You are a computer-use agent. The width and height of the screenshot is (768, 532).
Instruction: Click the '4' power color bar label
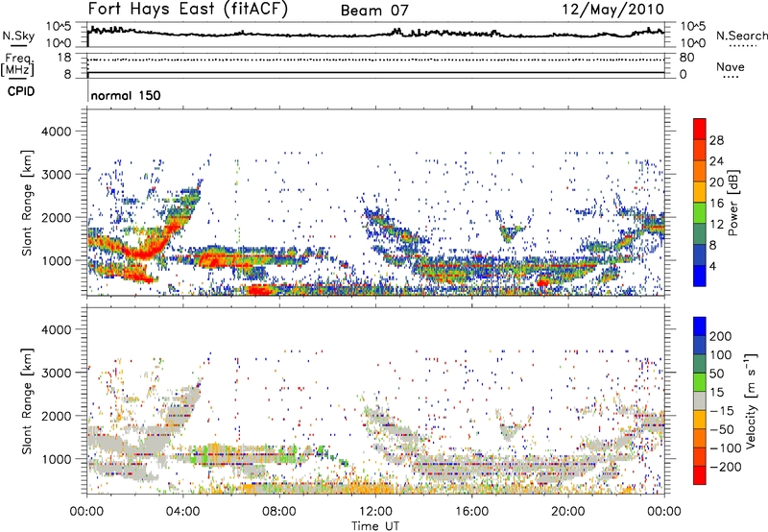712,267
